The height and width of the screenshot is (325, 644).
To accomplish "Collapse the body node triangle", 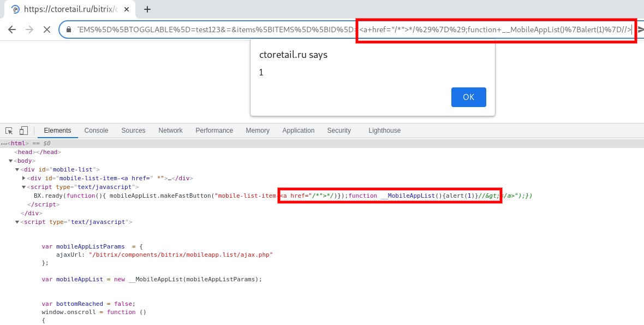I will coord(11,161).
